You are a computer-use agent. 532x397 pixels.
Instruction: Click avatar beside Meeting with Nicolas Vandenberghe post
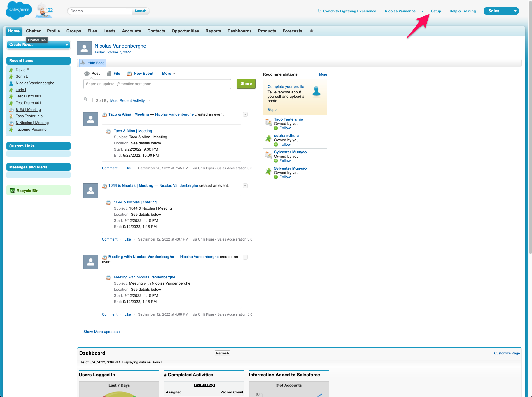click(x=91, y=262)
